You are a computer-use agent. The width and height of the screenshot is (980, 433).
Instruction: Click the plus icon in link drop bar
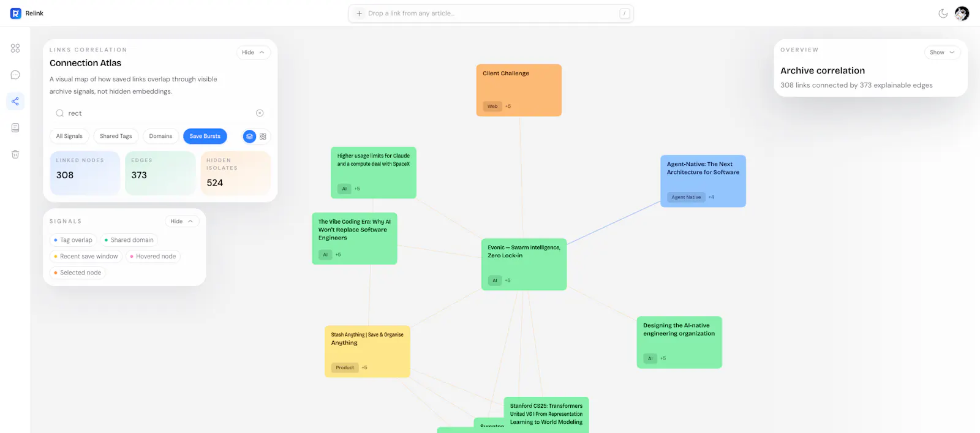(x=360, y=13)
